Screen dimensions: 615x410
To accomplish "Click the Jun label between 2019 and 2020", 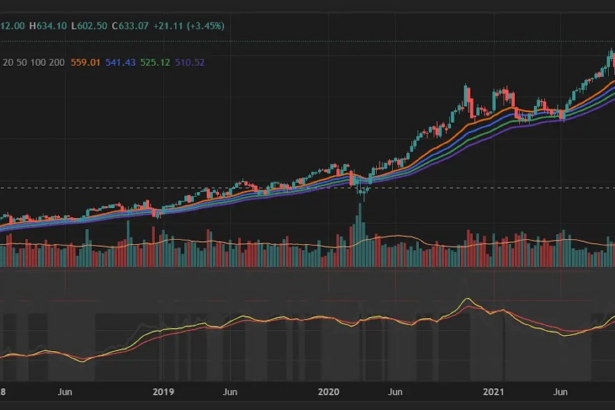I will tap(230, 392).
